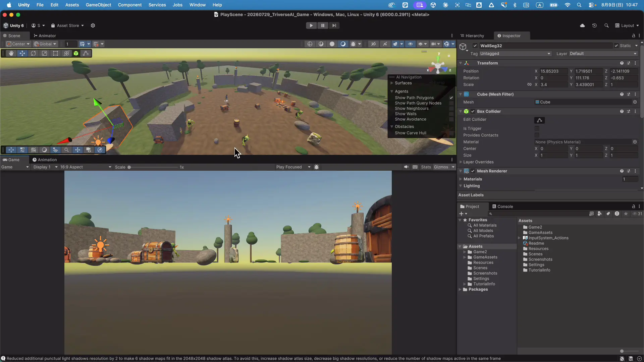Open the Play Focused dropdown
The width and height of the screenshot is (644, 362).
[293, 167]
